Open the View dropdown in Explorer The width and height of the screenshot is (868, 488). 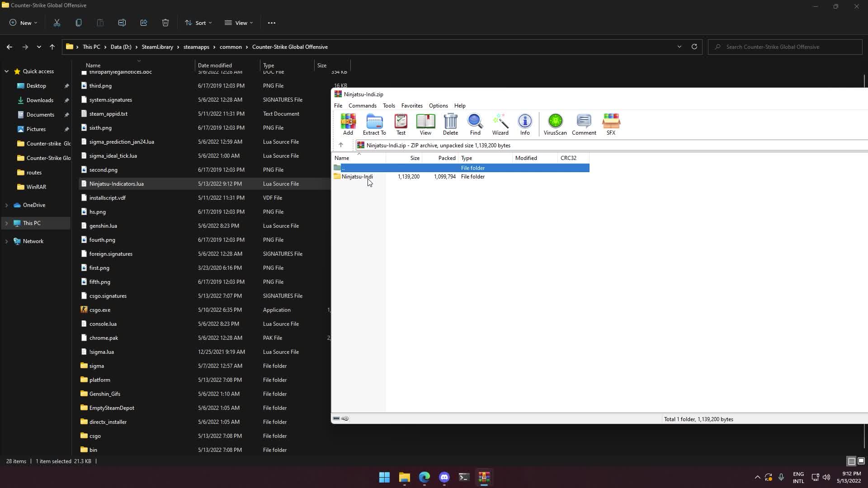[239, 23]
